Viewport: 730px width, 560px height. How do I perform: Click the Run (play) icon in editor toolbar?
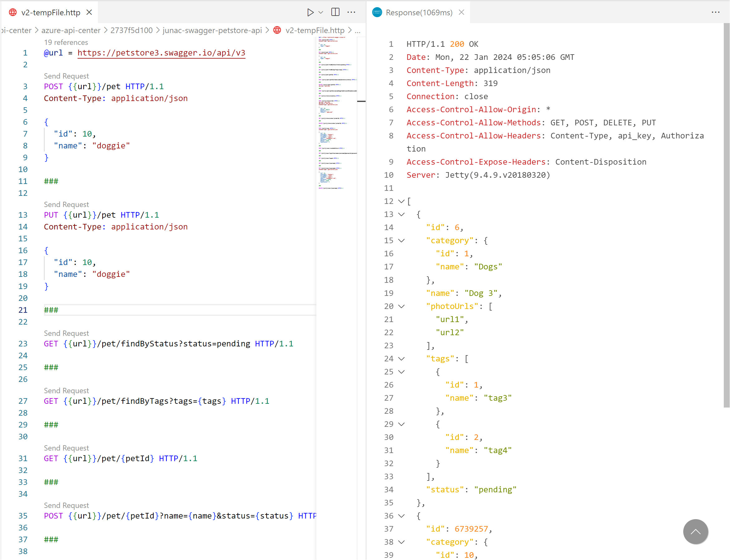[x=310, y=12]
